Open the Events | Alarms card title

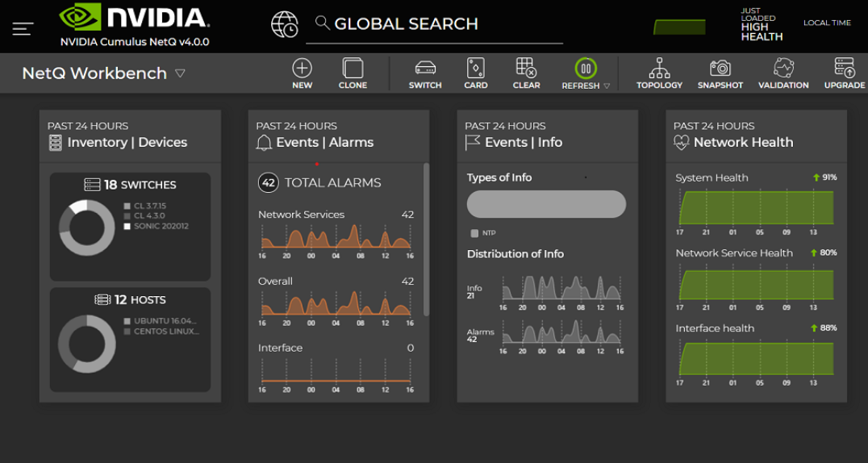(x=325, y=142)
